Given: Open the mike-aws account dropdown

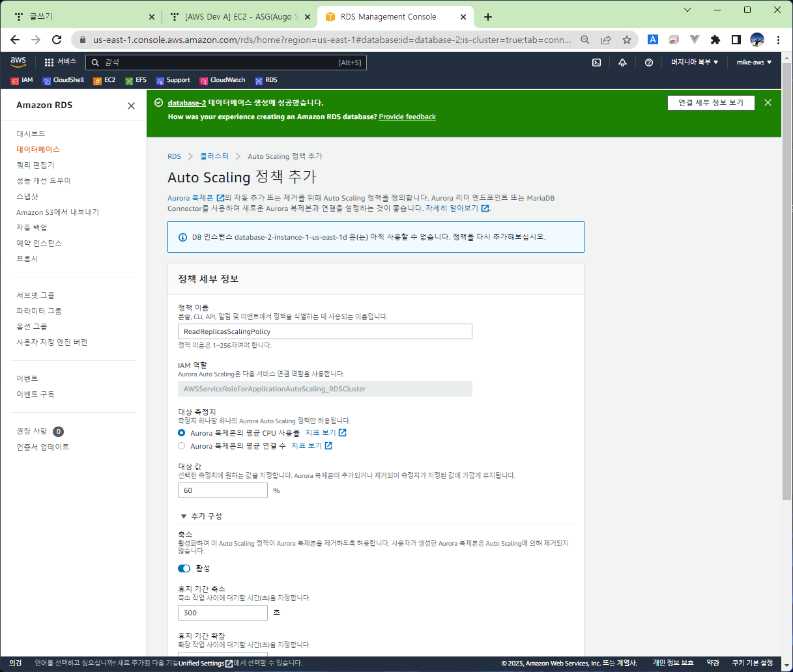Looking at the screenshot, I should click(754, 63).
